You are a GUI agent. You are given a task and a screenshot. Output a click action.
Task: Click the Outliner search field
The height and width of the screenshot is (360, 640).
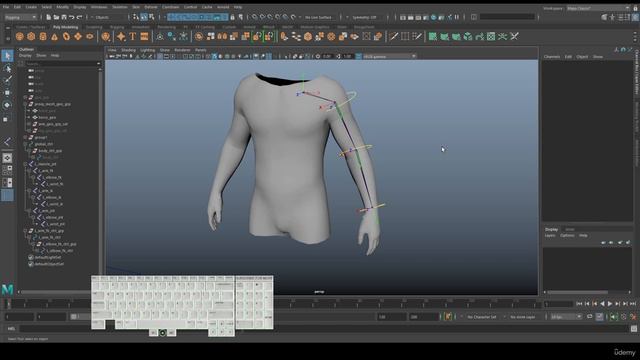[62, 64]
